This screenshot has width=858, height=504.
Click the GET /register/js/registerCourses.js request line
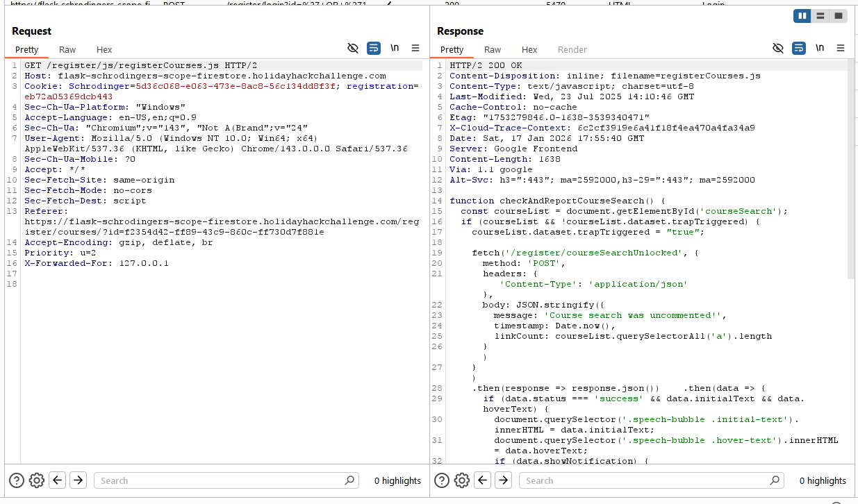(x=141, y=65)
